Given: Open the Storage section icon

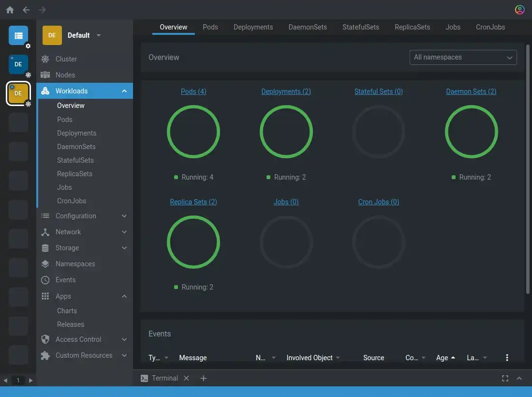Looking at the screenshot, I should [46, 248].
